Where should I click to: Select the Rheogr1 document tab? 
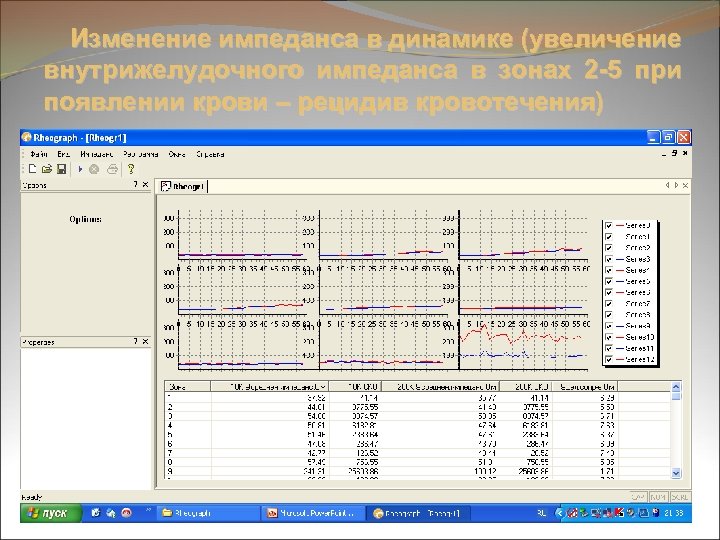(x=183, y=186)
